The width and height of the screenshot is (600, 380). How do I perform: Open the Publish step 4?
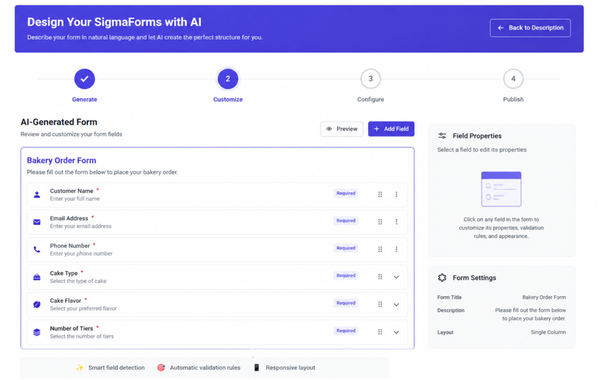coord(513,79)
